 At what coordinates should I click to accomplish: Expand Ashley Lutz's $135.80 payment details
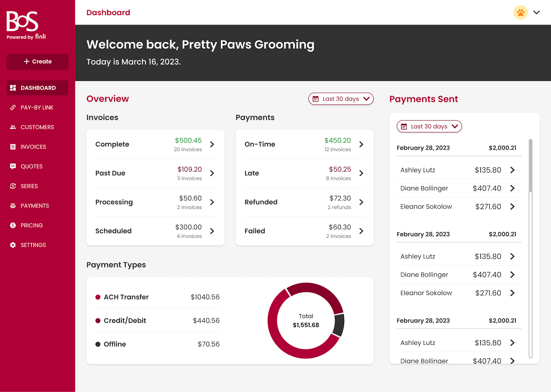pos(513,170)
